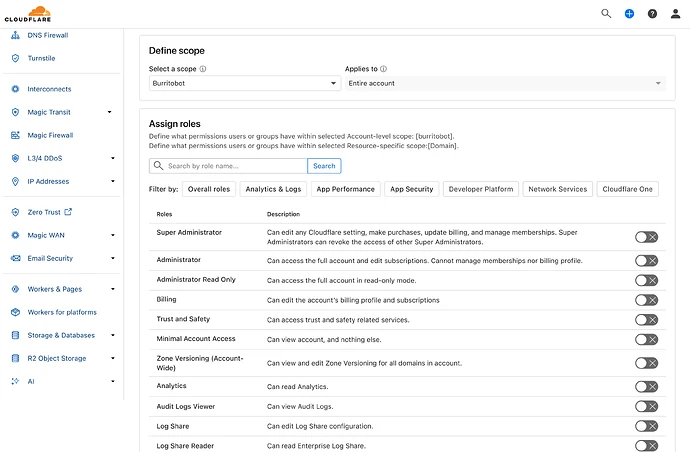Open the Turnstile sidebar link
The image size is (690, 452).
click(41, 58)
